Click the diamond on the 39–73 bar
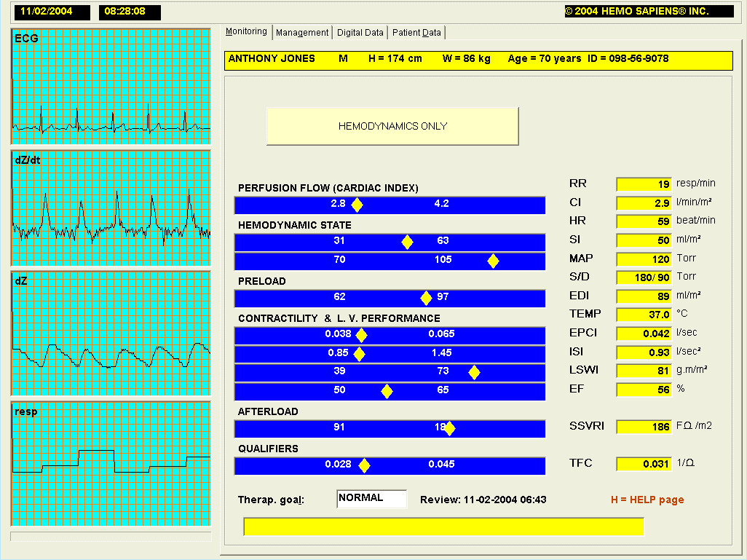This screenshot has height=560, width=747. 474,373
